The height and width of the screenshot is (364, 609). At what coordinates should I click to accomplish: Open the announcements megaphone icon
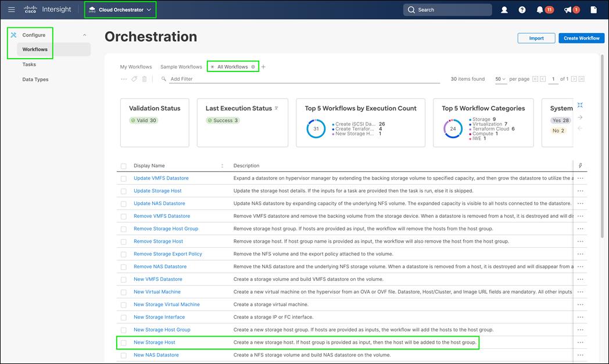coord(568,9)
